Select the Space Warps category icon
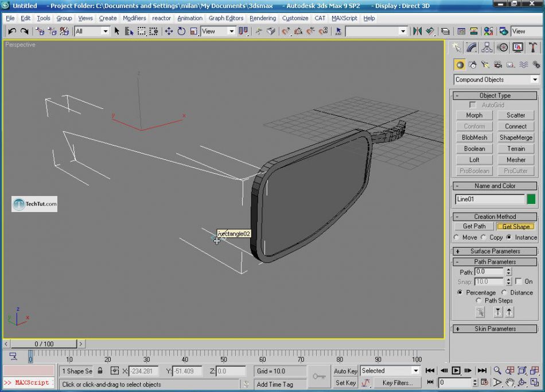Screen dimensions: 545x392 (523, 65)
